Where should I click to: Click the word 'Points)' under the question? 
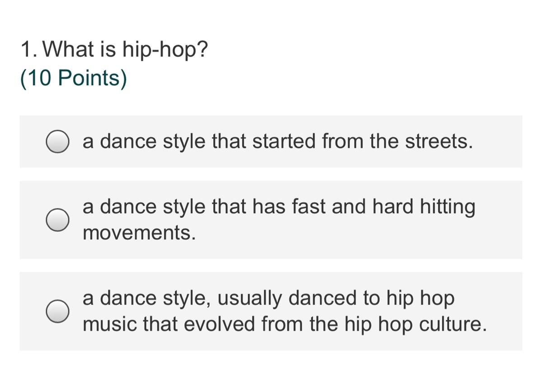(93, 78)
